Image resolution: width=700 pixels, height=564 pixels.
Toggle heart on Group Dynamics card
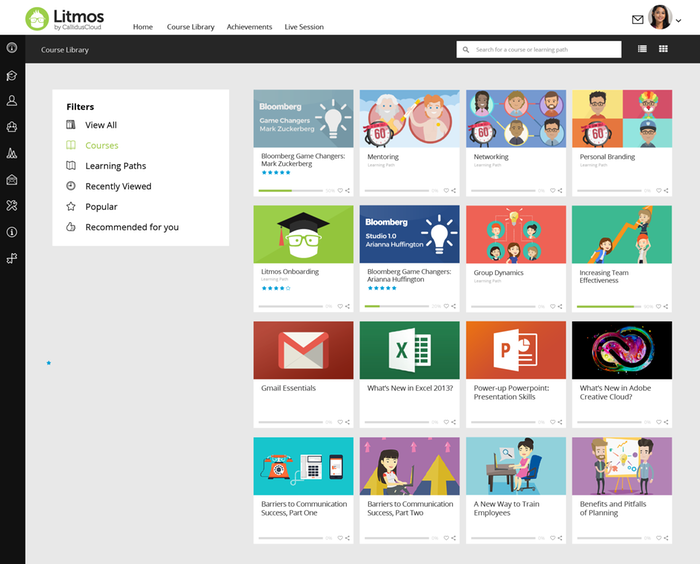coord(552,306)
